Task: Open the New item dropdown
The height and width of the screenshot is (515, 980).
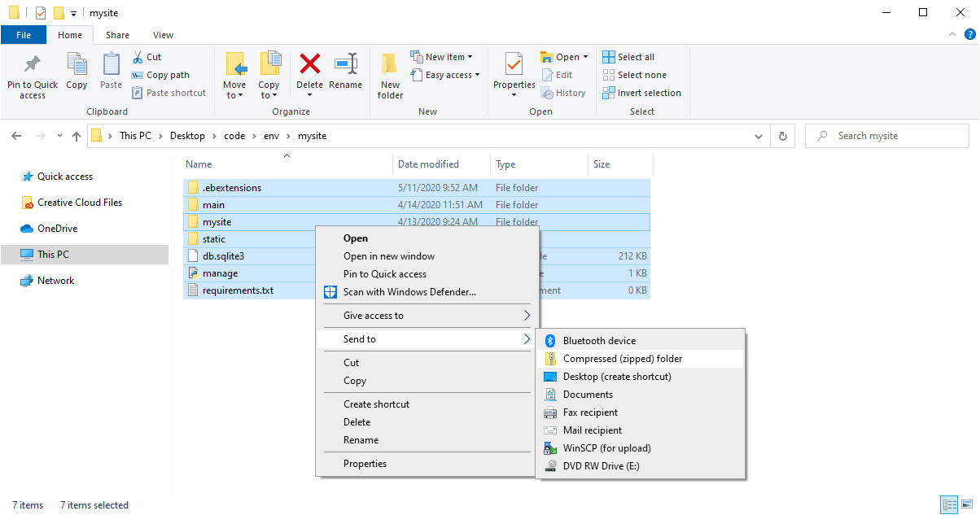Action: tap(441, 57)
